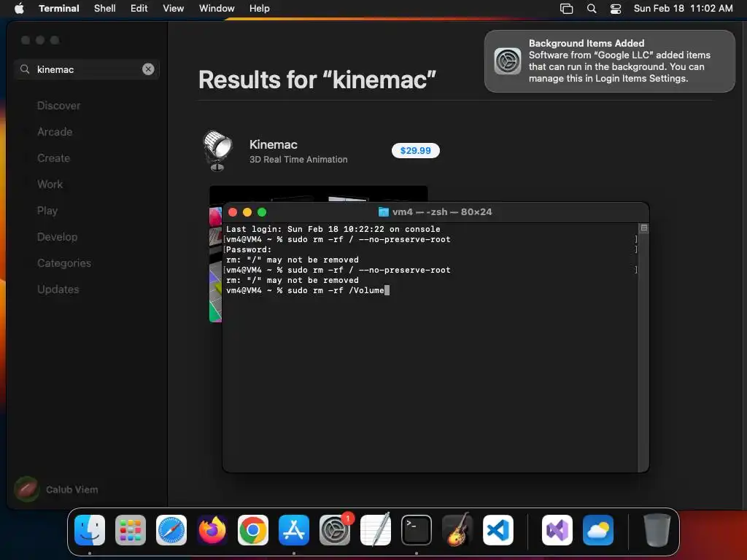
Task: Go to Arcade in App Store sidebar
Action: click(55, 132)
